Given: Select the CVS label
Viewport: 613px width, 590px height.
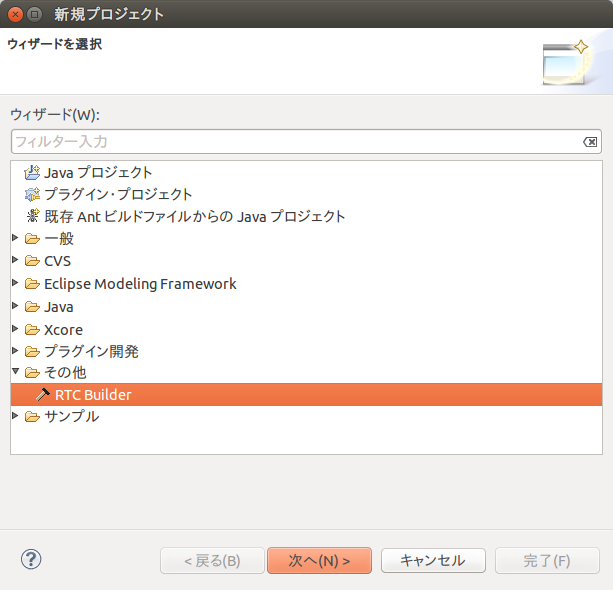Looking at the screenshot, I should click(x=57, y=261).
